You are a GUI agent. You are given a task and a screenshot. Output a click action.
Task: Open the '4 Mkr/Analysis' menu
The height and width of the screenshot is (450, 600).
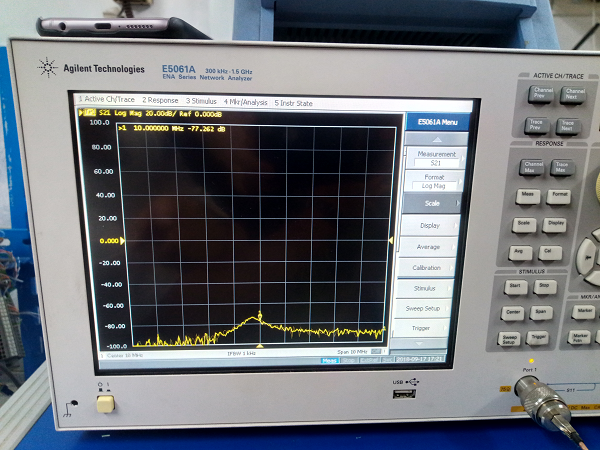[x=245, y=102]
